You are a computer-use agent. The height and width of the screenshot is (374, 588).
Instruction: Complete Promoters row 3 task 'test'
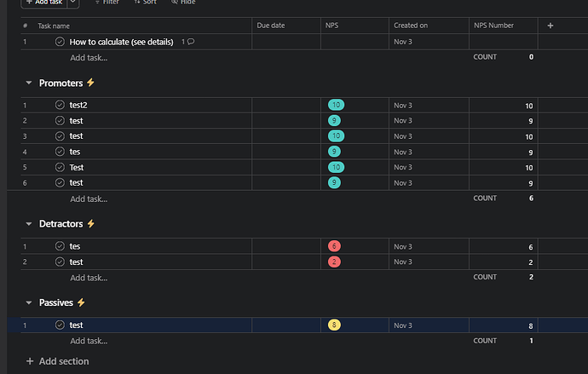[x=60, y=136]
